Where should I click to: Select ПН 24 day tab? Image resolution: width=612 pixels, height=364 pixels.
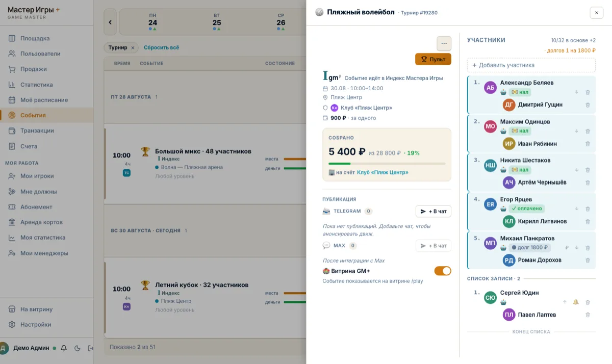tap(153, 22)
